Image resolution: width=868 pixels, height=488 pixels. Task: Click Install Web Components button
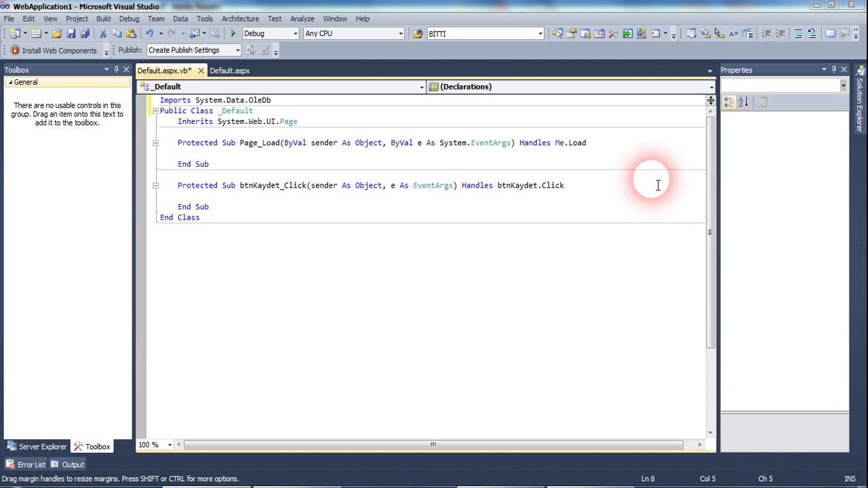coord(54,50)
